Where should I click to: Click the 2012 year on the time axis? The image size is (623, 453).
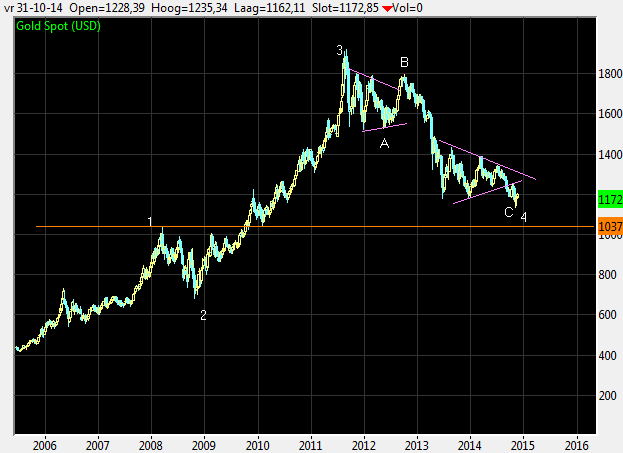tap(364, 444)
